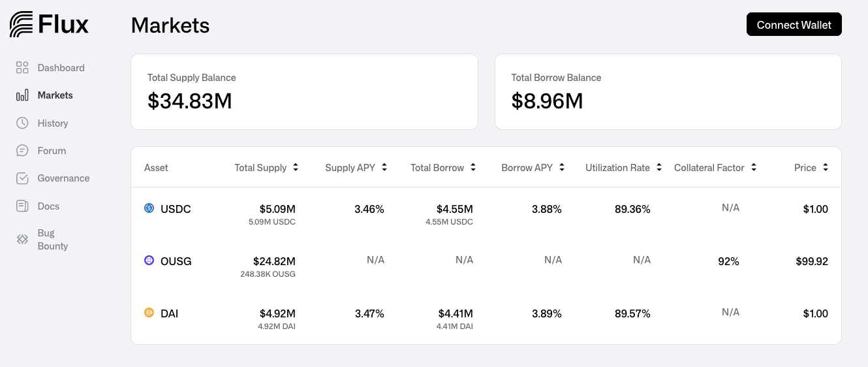Go to Forum in the sidebar
The image size is (868, 367).
click(x=52, y=151)
